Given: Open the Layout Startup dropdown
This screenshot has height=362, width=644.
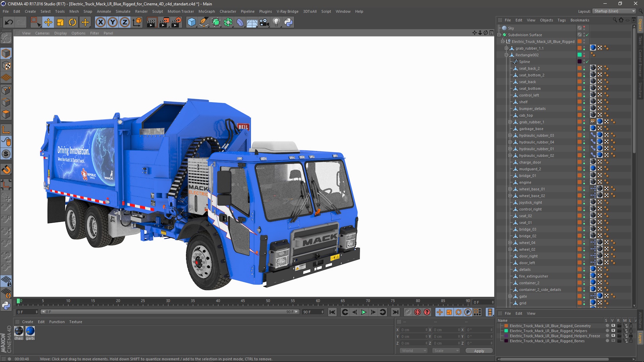Looking at the screenshot, I should click(614, 11).
